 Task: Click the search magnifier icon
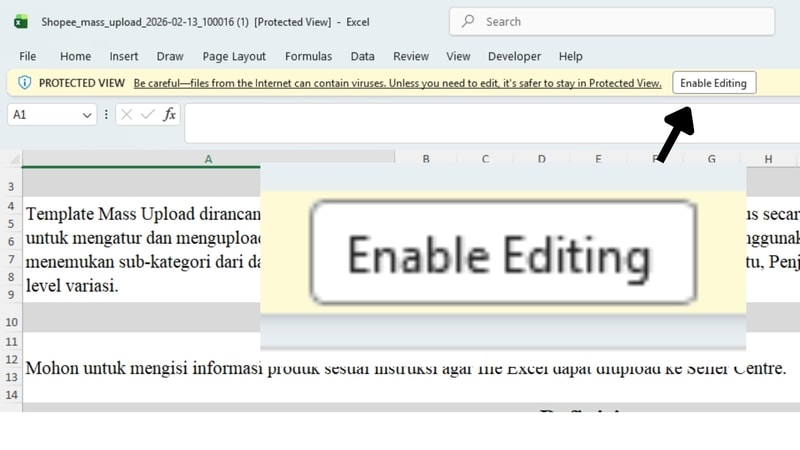click(469, 21)
